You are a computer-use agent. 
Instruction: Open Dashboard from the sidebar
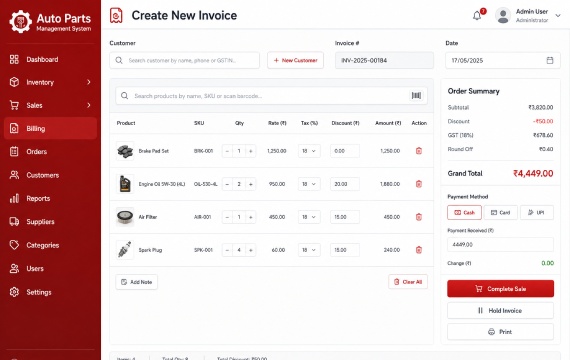(x=50, y=59)
